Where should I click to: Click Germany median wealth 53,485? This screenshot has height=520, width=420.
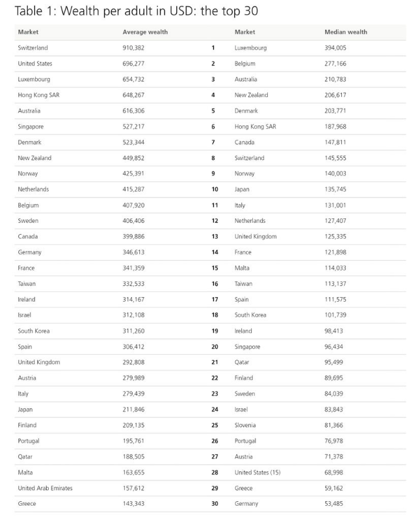tap(334, 504)
